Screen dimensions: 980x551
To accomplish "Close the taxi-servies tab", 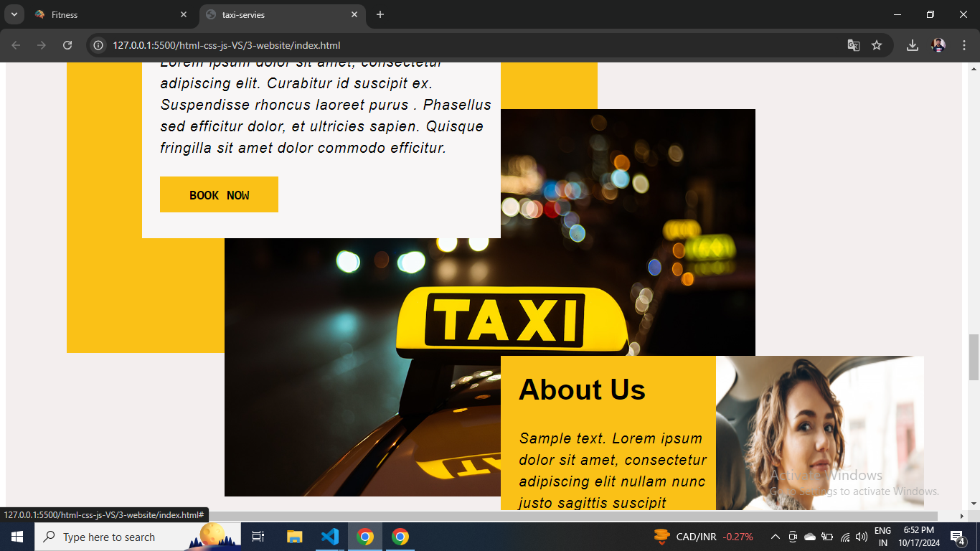I will click(354, 14).
